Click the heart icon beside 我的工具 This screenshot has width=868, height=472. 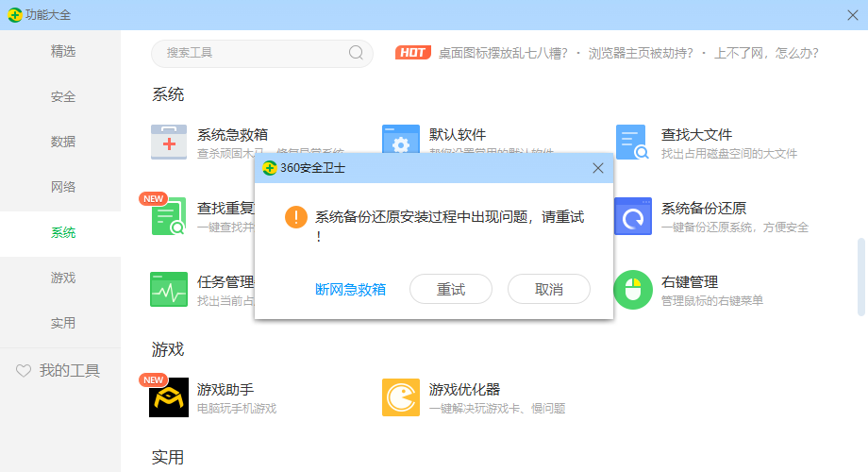point(24,371)
